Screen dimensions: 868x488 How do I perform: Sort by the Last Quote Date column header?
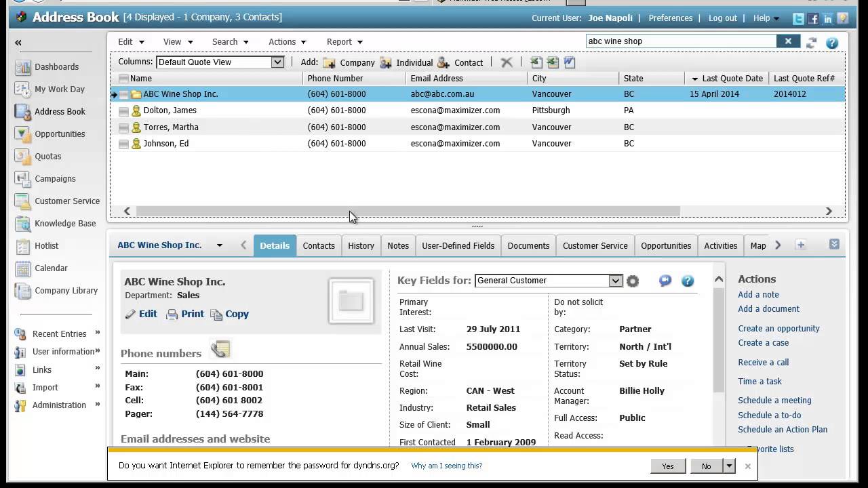point(732,79)
